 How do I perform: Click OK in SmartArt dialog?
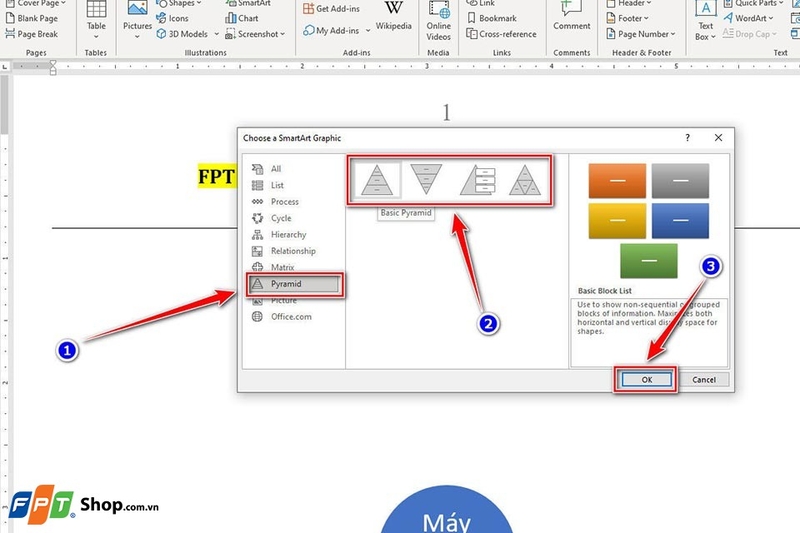pyautogui.click(x=646, y=379)
